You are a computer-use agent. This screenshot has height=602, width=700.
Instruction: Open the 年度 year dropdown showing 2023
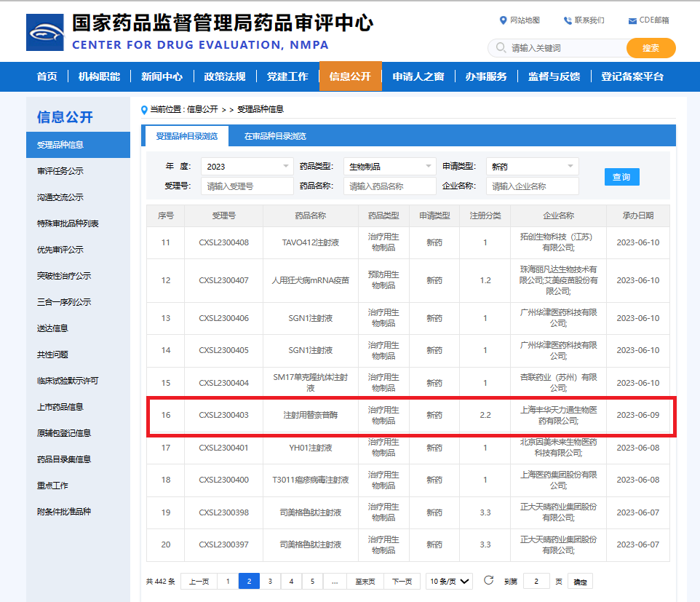pyautogui.click(x=247, y=166)
